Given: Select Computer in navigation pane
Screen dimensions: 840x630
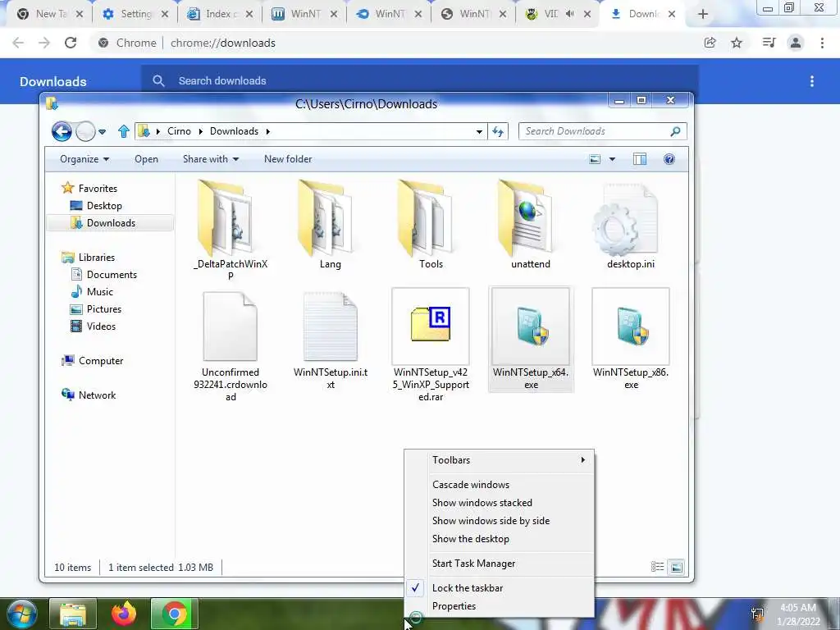Looking at the screenshot, I should coord(101,361).
